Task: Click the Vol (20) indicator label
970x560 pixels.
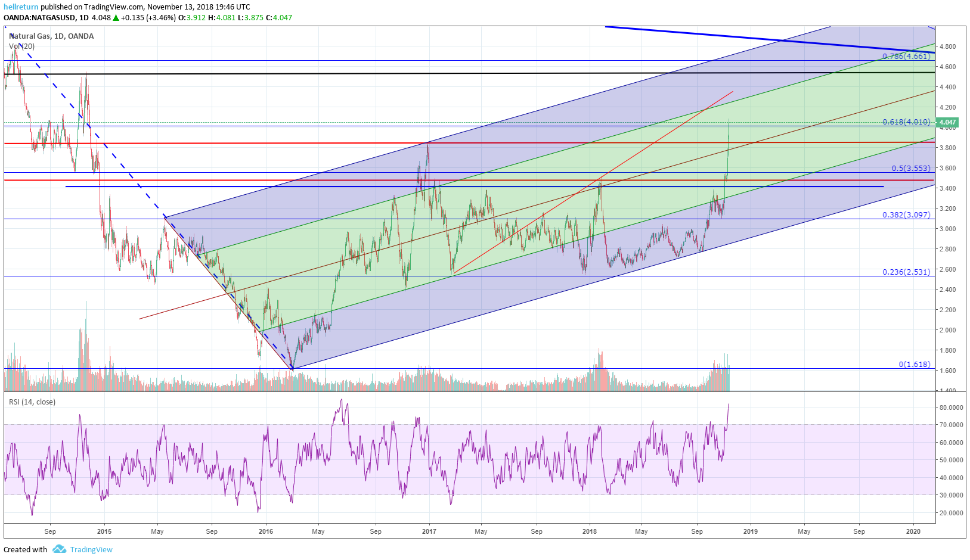Action: [x=22, y=46]
